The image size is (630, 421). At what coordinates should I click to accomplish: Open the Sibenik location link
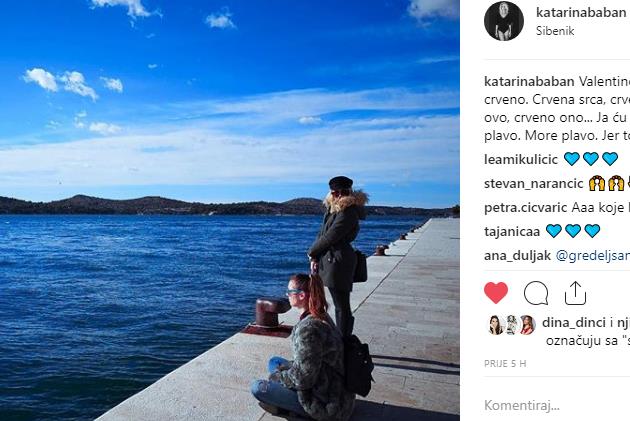[x=555, y=31]
